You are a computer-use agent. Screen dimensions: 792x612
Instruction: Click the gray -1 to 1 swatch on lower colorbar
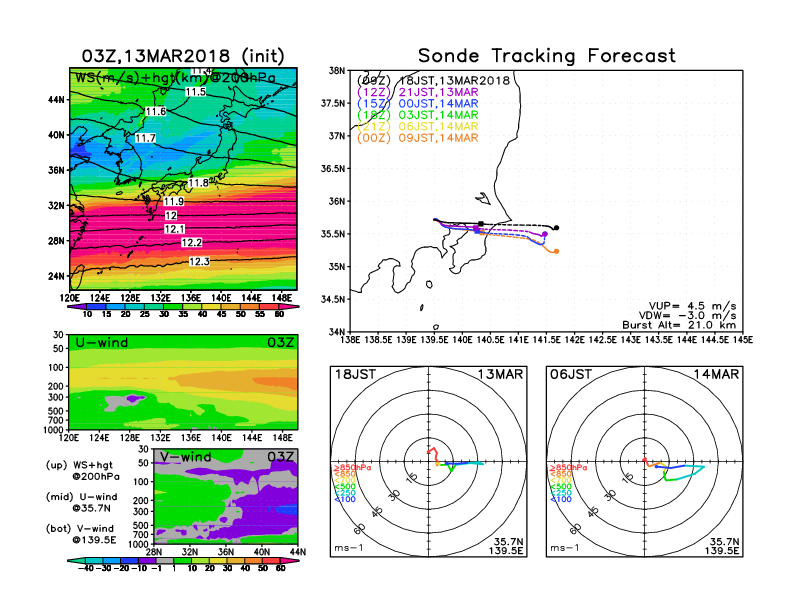[164, 560]
